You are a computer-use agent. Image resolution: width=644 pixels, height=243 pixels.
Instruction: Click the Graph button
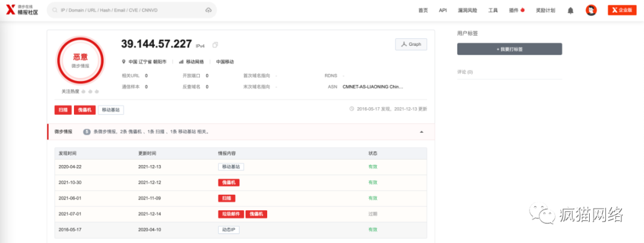(411, 44)
